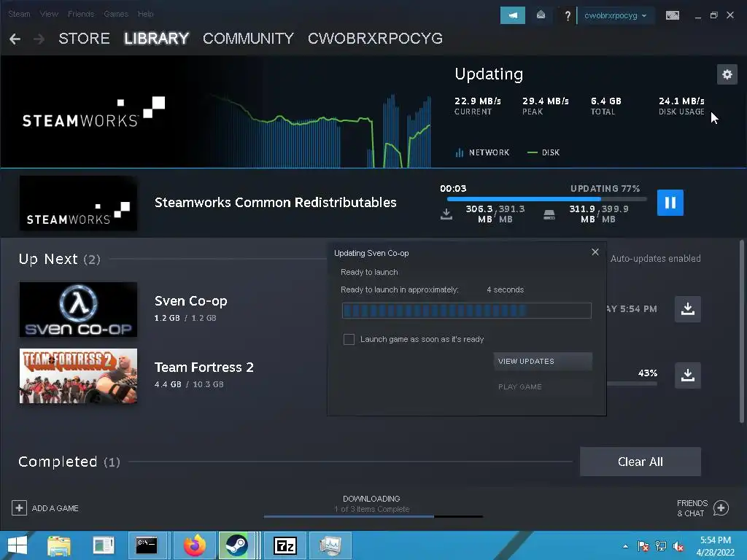
Task: Click the taskbar clock showing 5:54 PM
Action: click(715, 546)
